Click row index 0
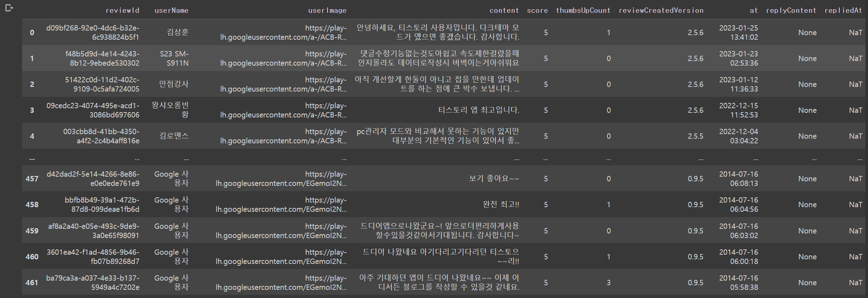Image resolution: width=868 pixels, height=298 pixels. tap(32, 32)
